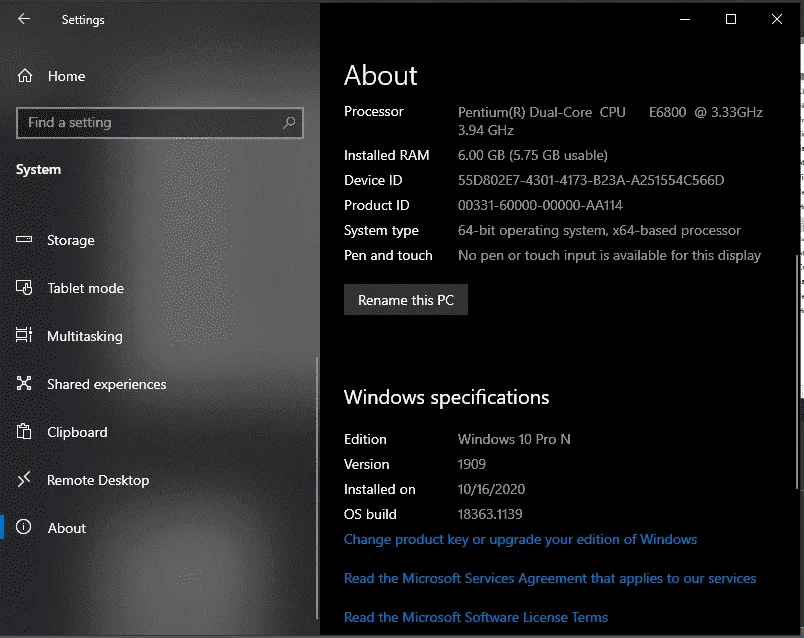Click the Rename this PC button

point(406,300)
